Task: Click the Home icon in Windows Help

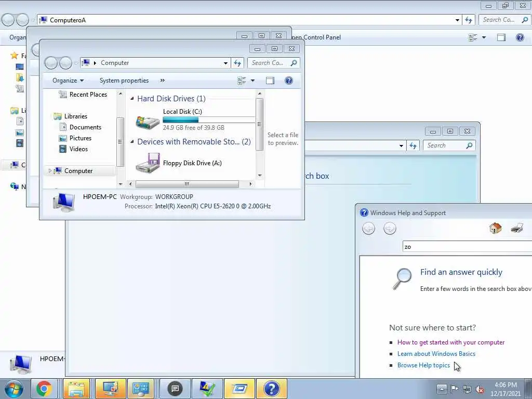Action: pos(495,228)
